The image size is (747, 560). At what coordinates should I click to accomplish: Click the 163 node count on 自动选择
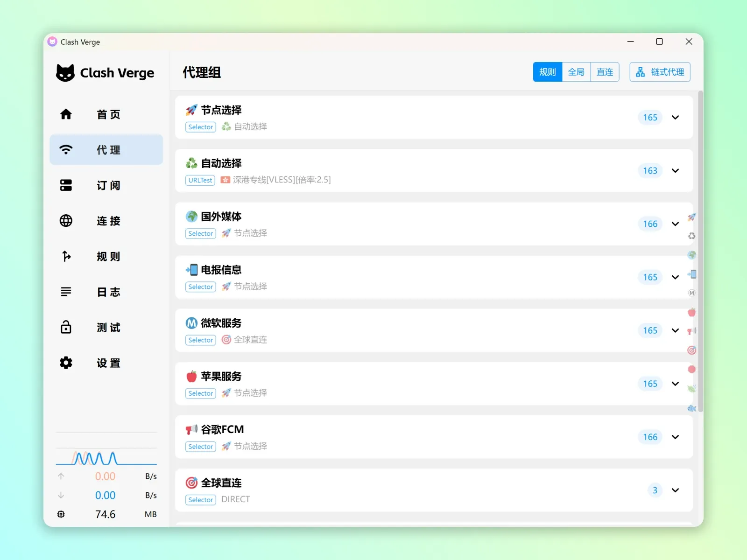click(x=650, y=171)
